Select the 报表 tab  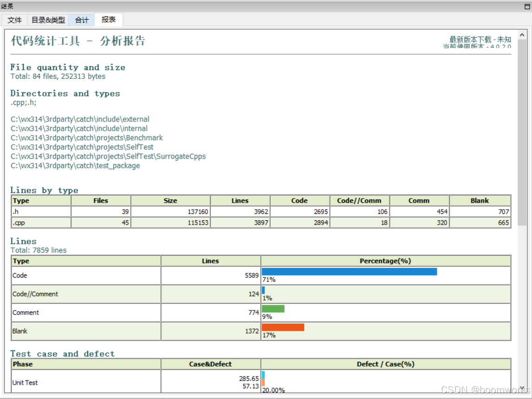point(109,19)
